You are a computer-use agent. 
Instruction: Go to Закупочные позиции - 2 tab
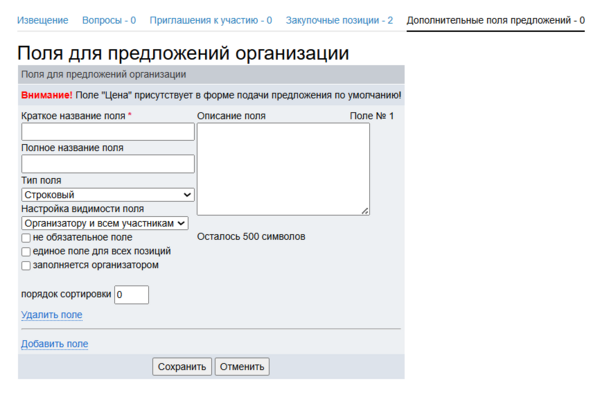click(x=339, y=20)
